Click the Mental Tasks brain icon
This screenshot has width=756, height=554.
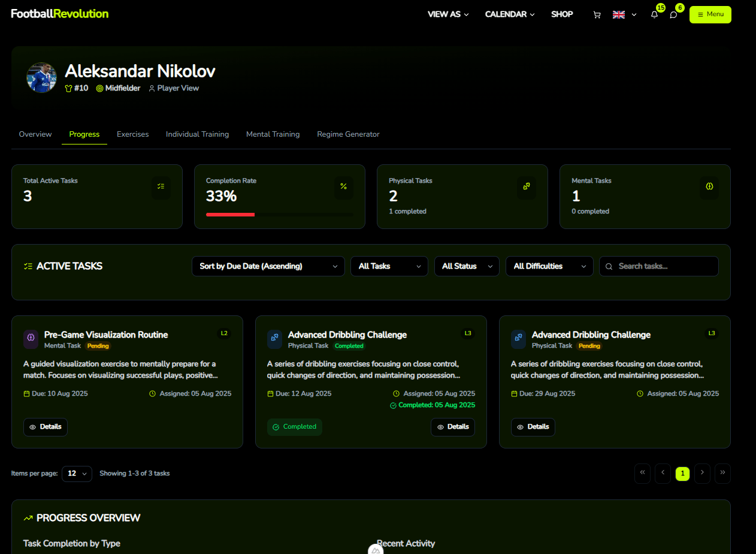click(709, 186)
